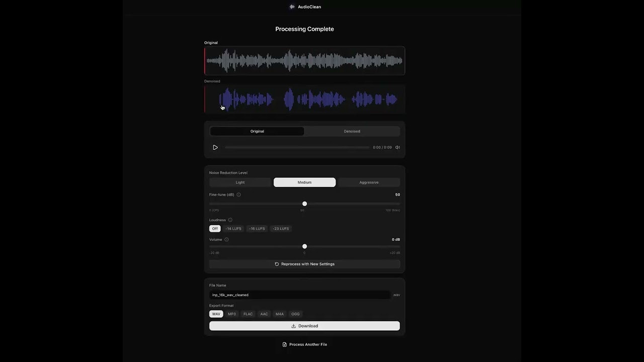
Task: Click the Loudness info icon
Action: click(230, 220)
